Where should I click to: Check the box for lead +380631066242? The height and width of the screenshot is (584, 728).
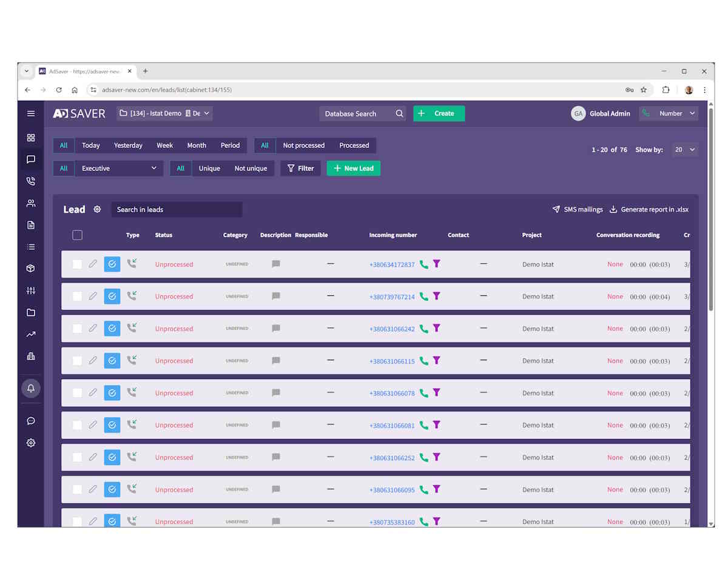point(77,328)
